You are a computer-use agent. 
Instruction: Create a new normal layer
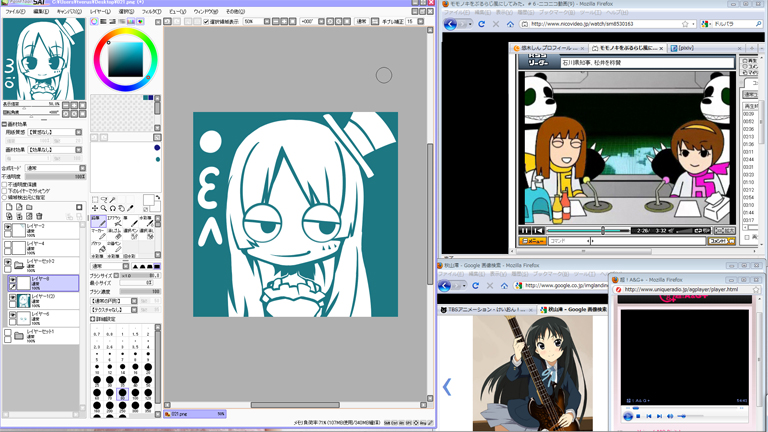click(x=9, y=207)
